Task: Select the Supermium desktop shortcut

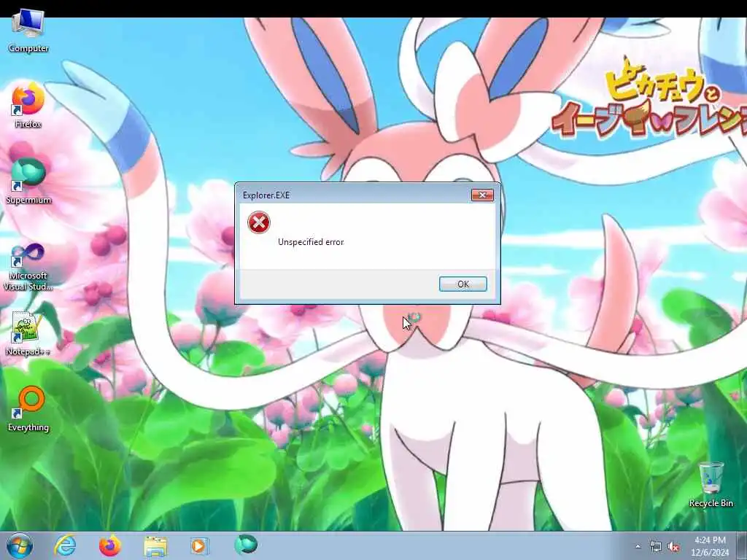Action: pyautogui.click(x=28, y=182)
